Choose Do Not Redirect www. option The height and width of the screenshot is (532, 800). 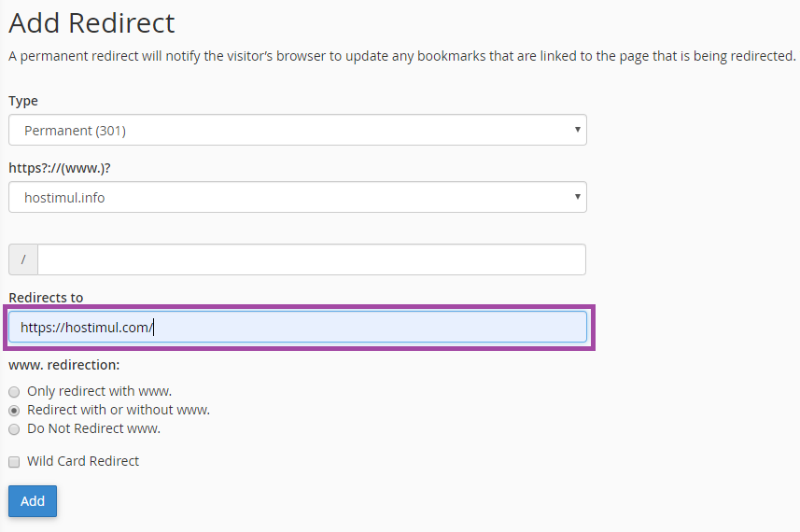(14, 429)
